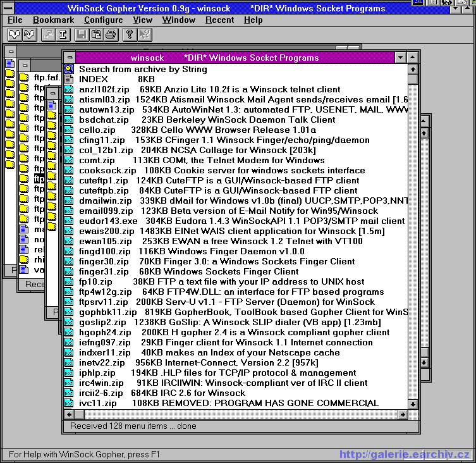The height and width of the screenshot is (463, 476).
Task: Click the file icon beside ftpsrv11.zip
Action: click(69, 302)
